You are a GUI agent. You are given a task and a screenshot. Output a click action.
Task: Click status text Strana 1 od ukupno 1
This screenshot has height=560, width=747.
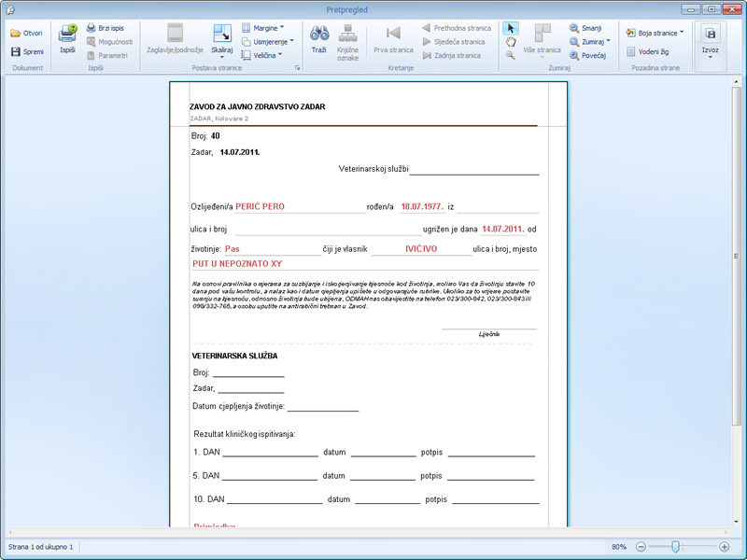[40, 547]
